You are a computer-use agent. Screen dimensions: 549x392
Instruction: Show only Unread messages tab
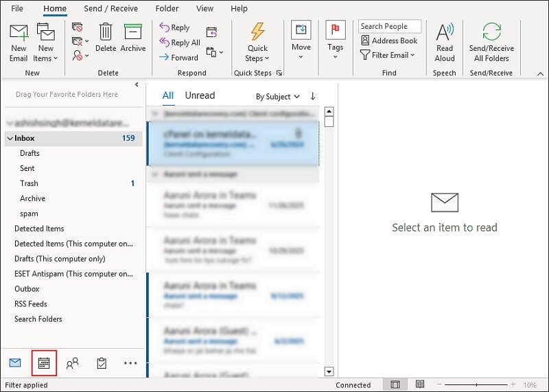(200, 96)
